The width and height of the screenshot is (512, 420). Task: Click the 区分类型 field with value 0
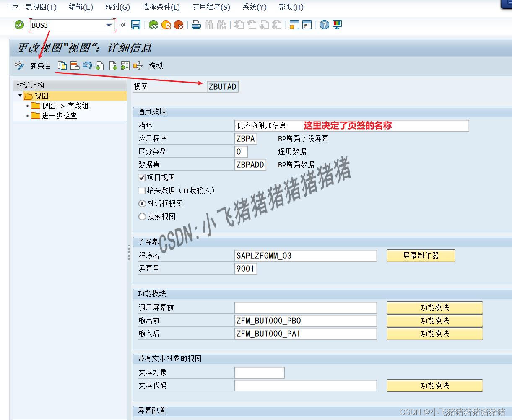(241, 151)
